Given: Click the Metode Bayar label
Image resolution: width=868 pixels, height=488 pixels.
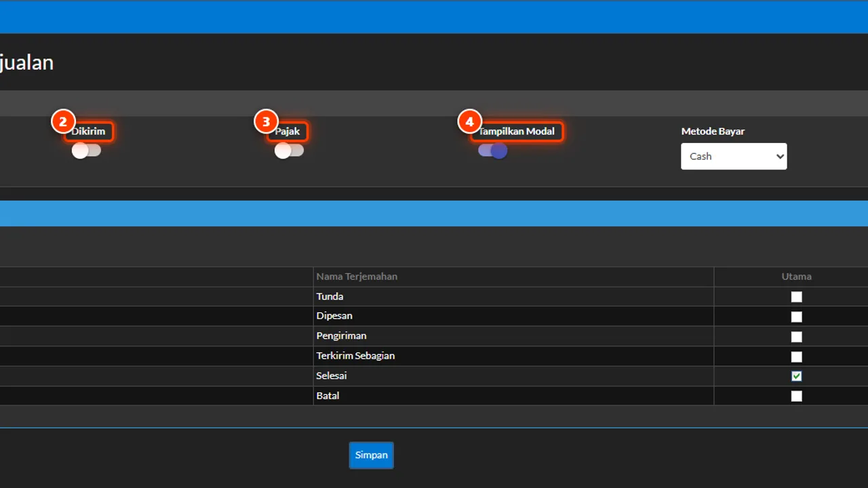Looking at the screenshot, I should [x=713, y=131].
